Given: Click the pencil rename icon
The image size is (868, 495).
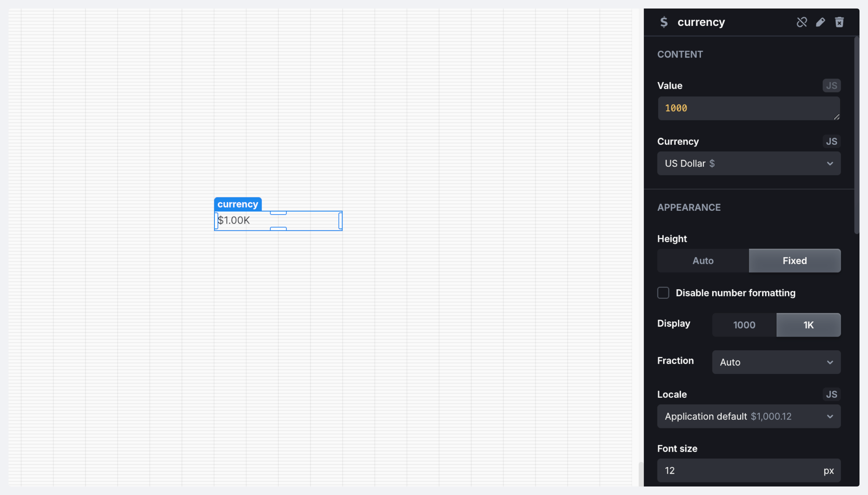Looking at the screenshot, I should 820,22.
